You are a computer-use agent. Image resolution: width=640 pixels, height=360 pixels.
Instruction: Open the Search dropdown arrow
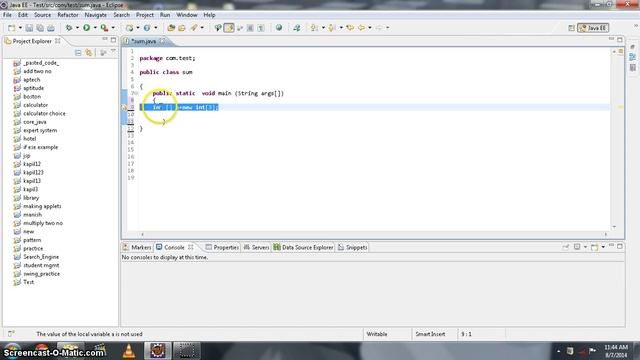[202, 28]
